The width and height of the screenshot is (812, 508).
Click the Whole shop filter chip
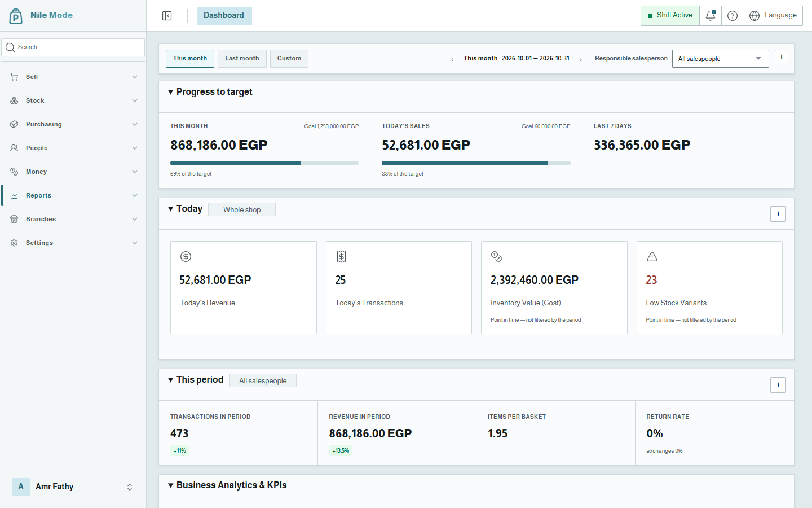(x=242, y=209)
